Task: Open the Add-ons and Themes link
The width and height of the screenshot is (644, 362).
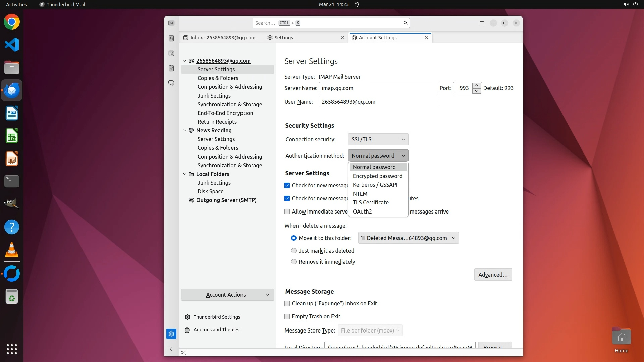Action: [x=216, y=330]
